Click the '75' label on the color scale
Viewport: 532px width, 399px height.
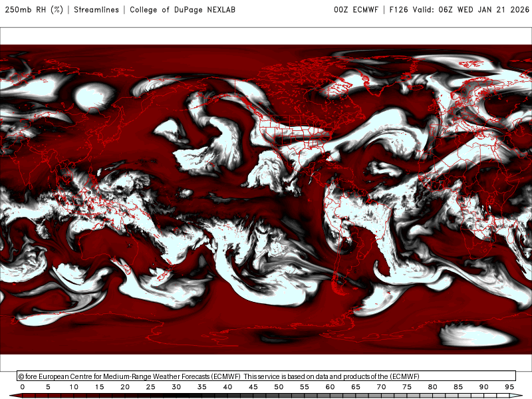[x=407, y=387]
